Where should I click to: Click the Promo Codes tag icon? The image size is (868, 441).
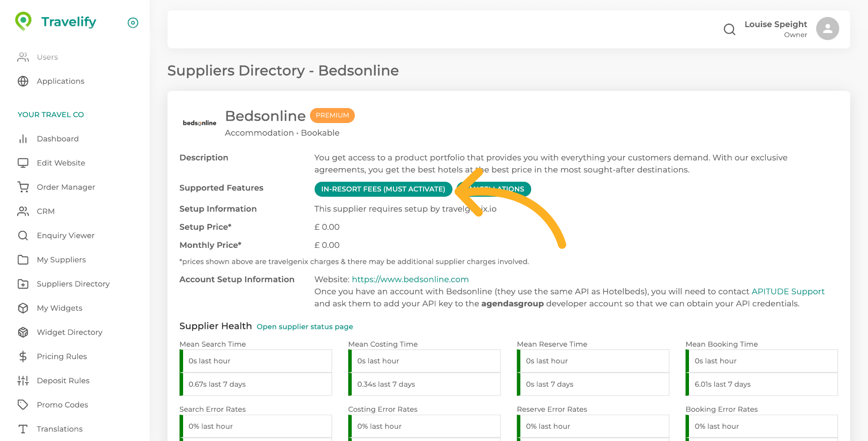[23, 405]
